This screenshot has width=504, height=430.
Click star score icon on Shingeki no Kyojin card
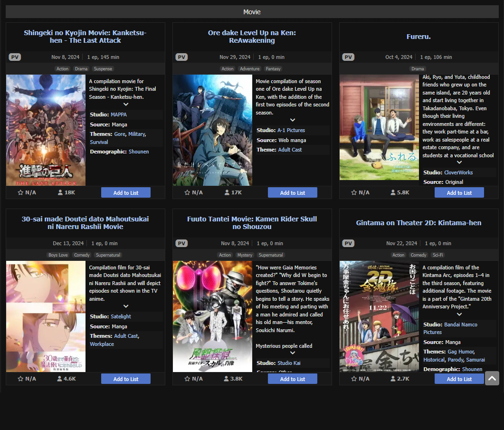coord(20,192)
